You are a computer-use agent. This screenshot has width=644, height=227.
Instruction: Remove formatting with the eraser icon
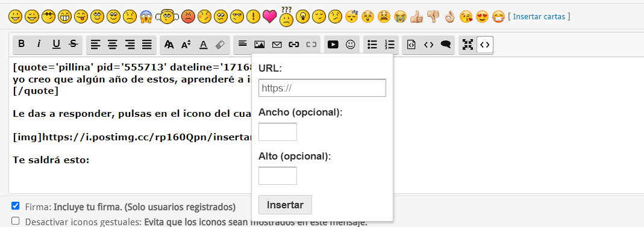pyautogui.click(x=220, y=45)
